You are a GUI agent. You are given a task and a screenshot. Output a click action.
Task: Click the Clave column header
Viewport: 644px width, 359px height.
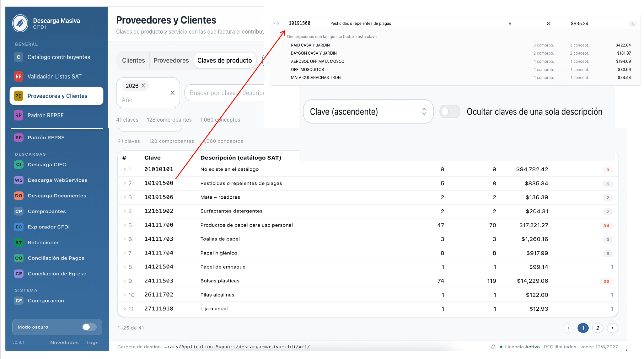(x=153, y=158)
